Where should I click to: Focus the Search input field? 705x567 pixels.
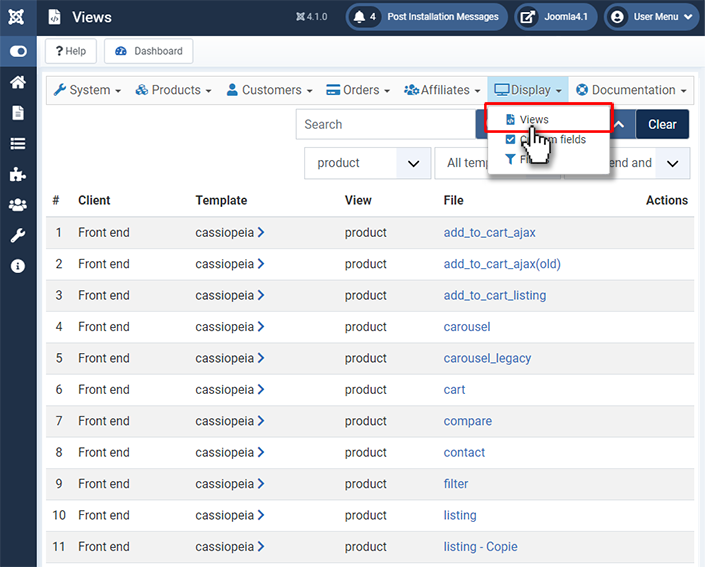pyautogui.click(x=386, y=124)
